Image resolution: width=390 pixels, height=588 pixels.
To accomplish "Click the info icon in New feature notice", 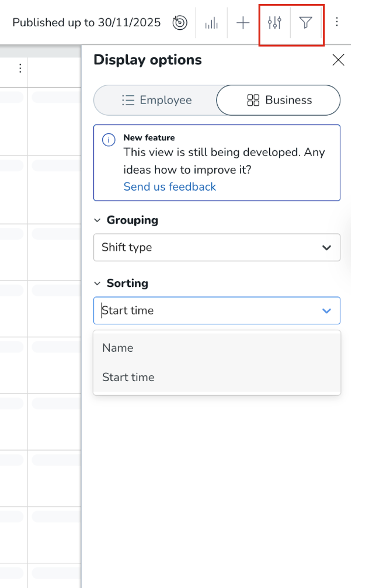I will click(x=108, y=140).
